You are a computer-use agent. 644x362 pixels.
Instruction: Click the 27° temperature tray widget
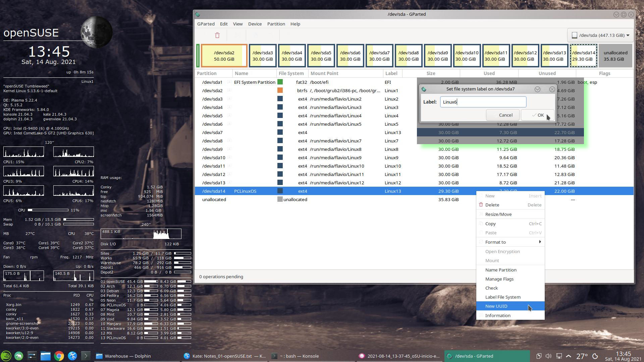coord(582,356)
